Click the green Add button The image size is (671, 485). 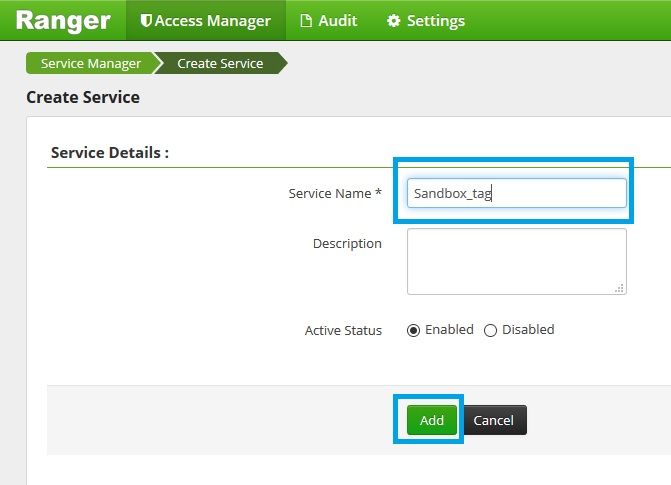[x=432, y=420]
